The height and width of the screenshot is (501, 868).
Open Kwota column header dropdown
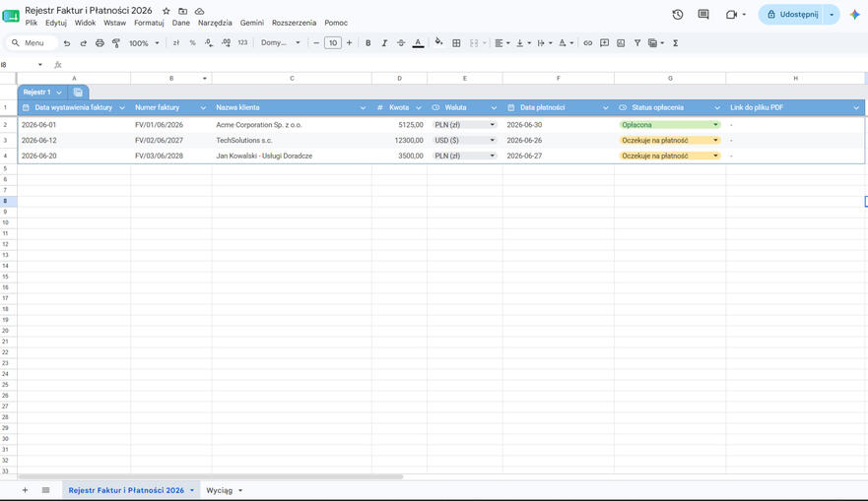pos(419,108)
